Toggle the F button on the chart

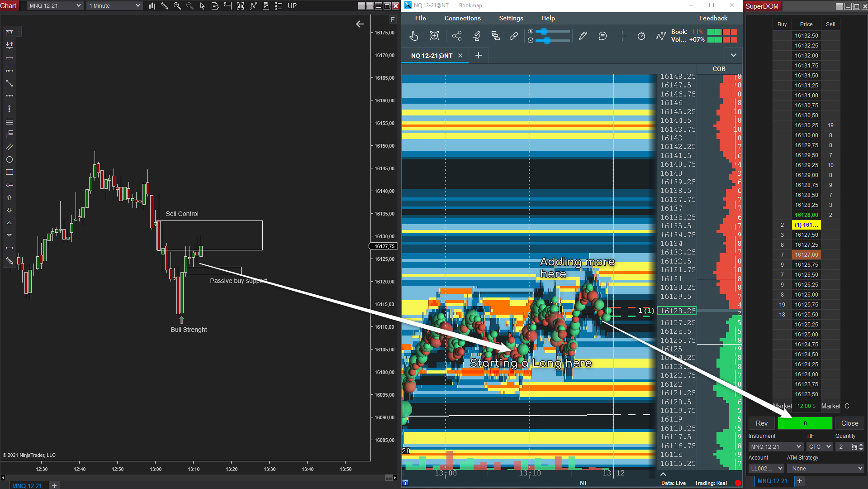coord(393,20)
